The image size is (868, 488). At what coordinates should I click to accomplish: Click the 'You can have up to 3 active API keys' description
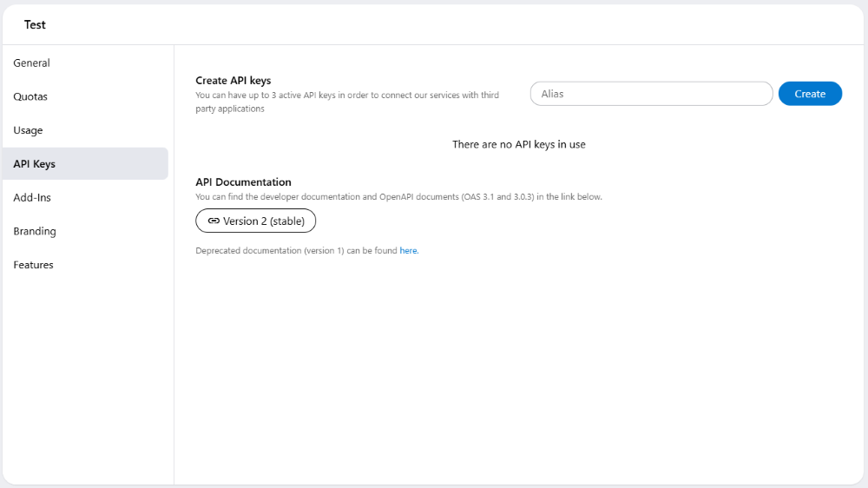[x=347, y=102]
